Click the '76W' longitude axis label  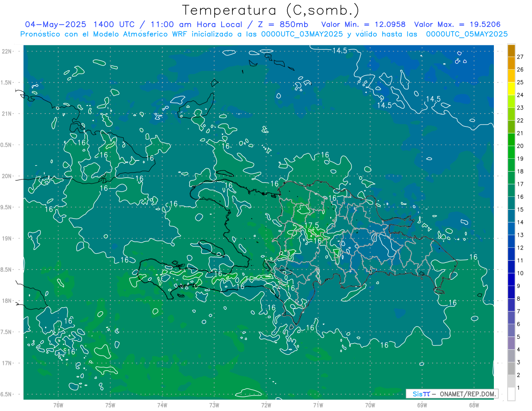[x=58, y=405]
